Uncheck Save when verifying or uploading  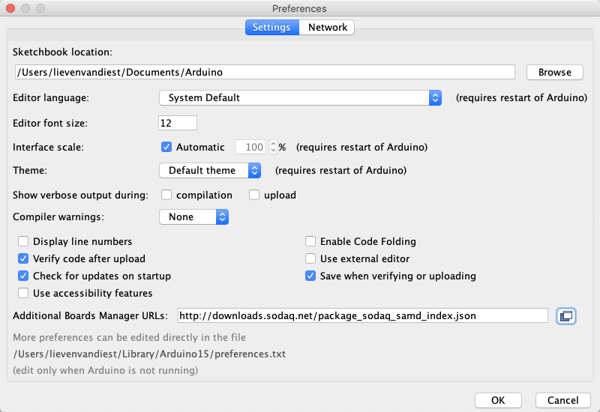point(310,276)
